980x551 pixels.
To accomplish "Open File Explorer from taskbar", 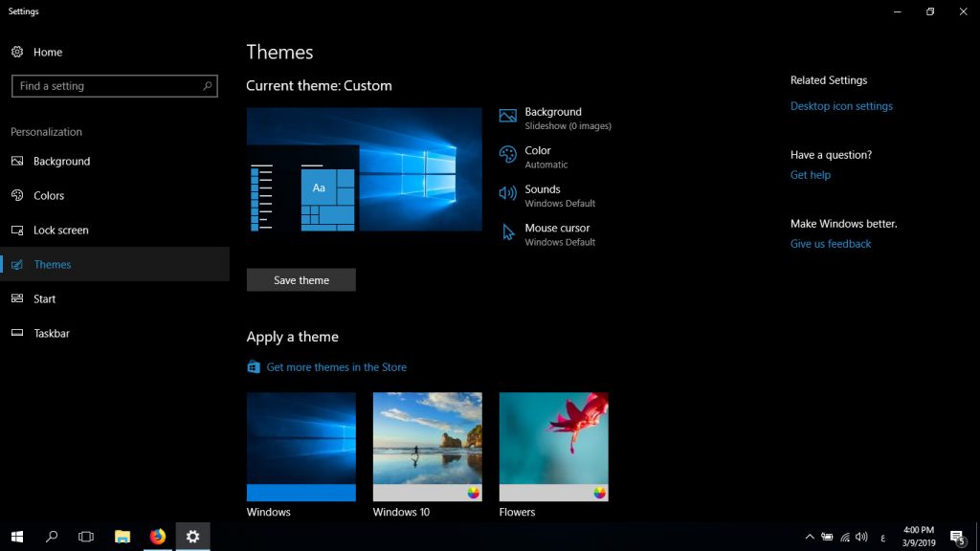I will click(122, 537).
